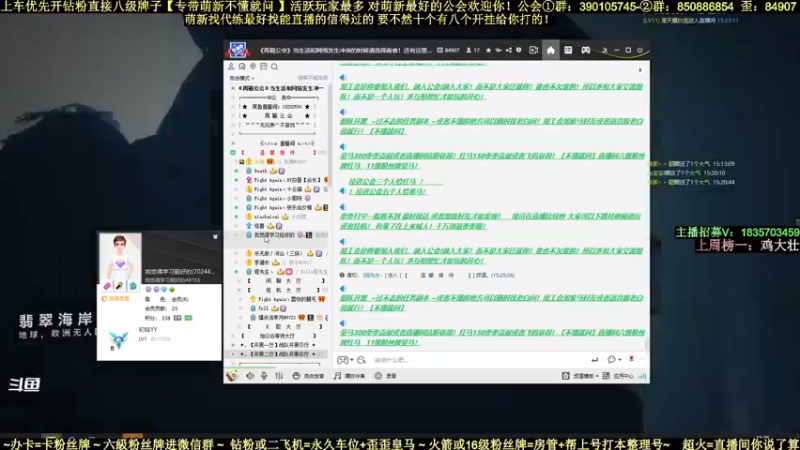Click the channel logo in title bar
This screenshot has height=450, width=800.
pos(238,50)
